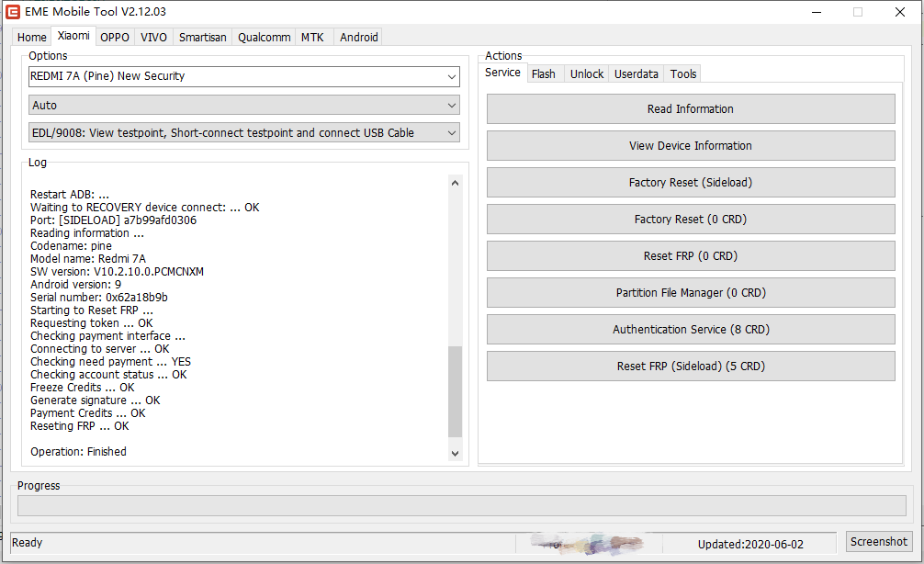Click the 'Serial number: 0x62a18b9b' log line
Image resolution: width=924 pixels, height=564 pixels.
tap(99, 298)
